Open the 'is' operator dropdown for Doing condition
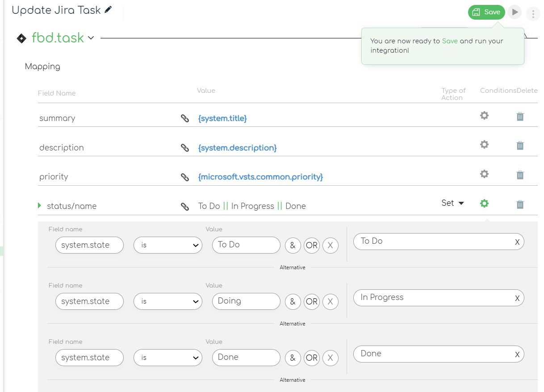The width and height of the screenshot is (544, 392). [x=168, y=301]
